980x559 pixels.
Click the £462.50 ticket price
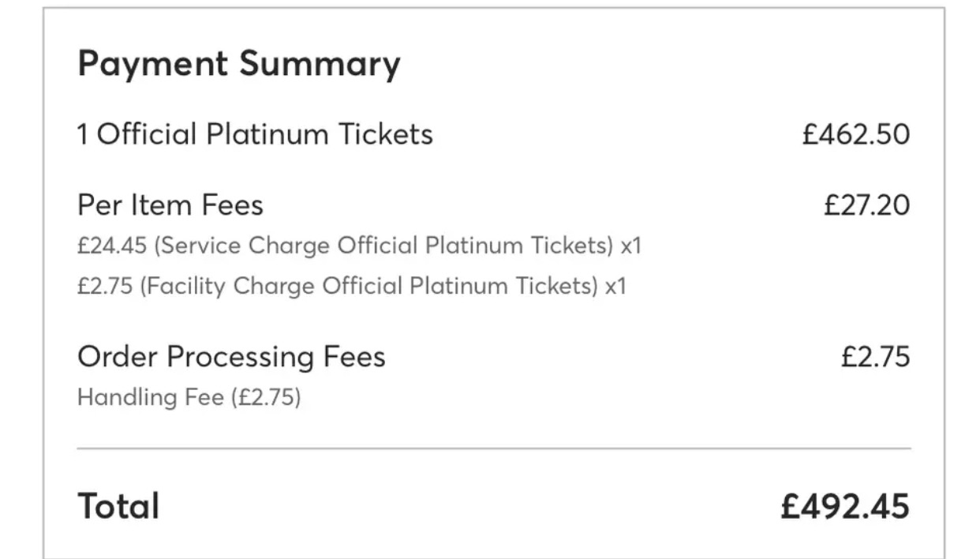856,134
